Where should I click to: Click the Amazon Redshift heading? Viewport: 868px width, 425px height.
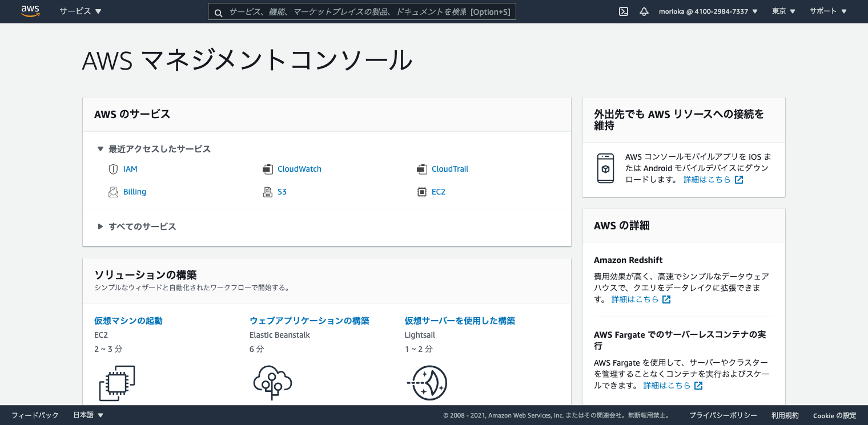click(x=628, y=260)
